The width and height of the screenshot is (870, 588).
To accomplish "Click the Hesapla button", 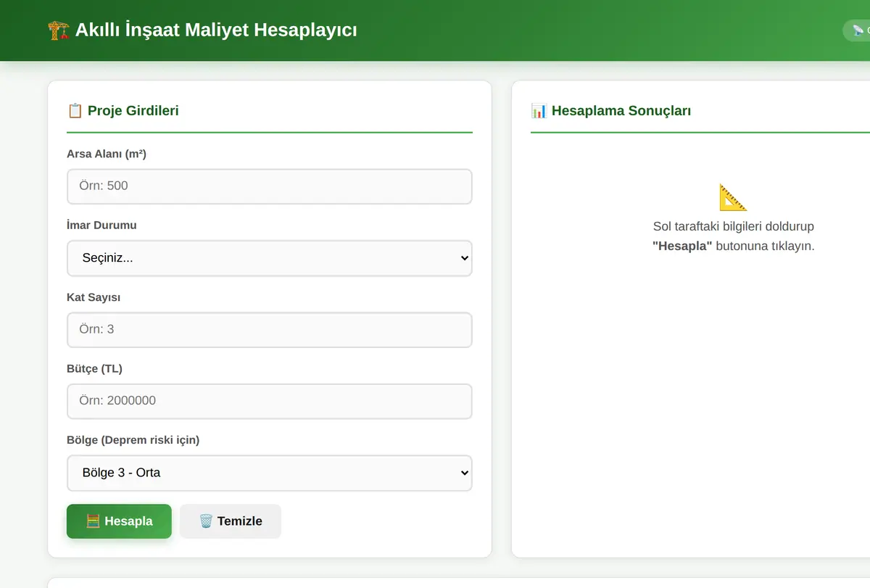I will (119, 521).
